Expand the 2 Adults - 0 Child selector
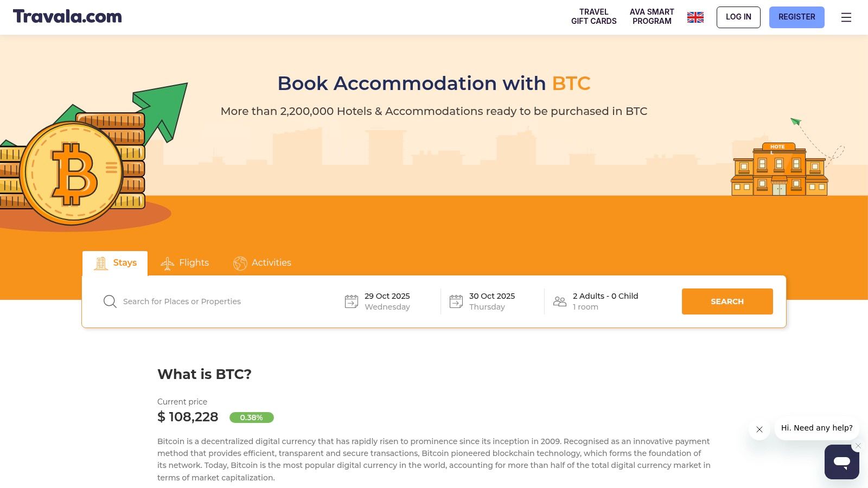The width and height of the screenshot is (868, 488). (605, 301)
